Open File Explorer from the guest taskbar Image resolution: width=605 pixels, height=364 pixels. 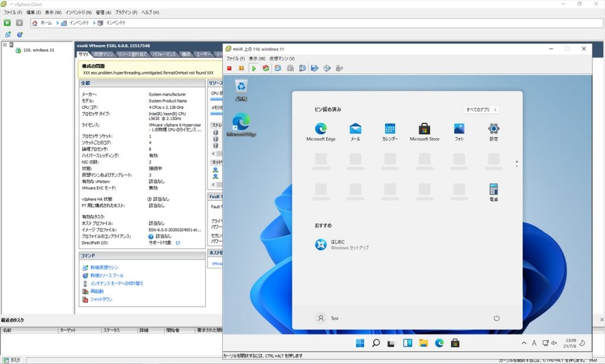[x=423, y=343]
